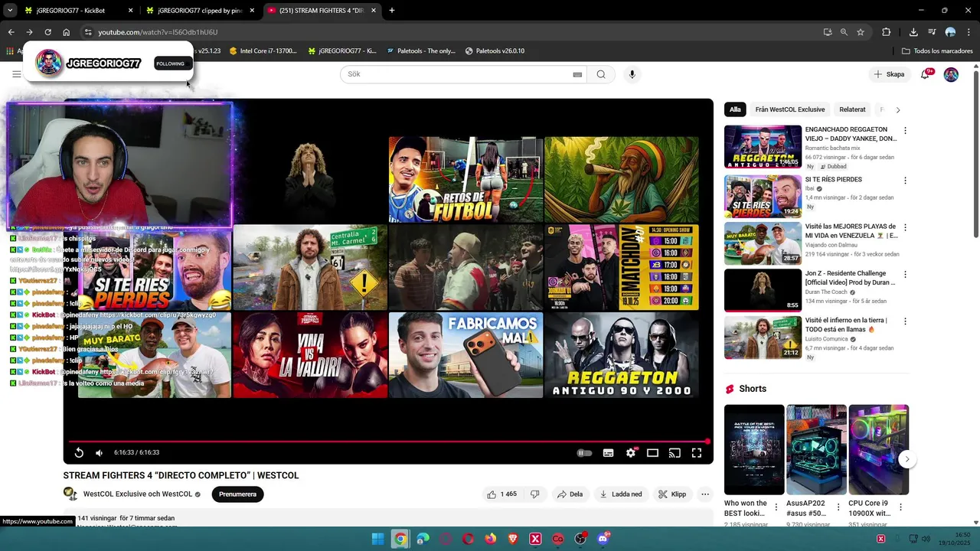Show next Shorts with arrow button

coord(907,459)
